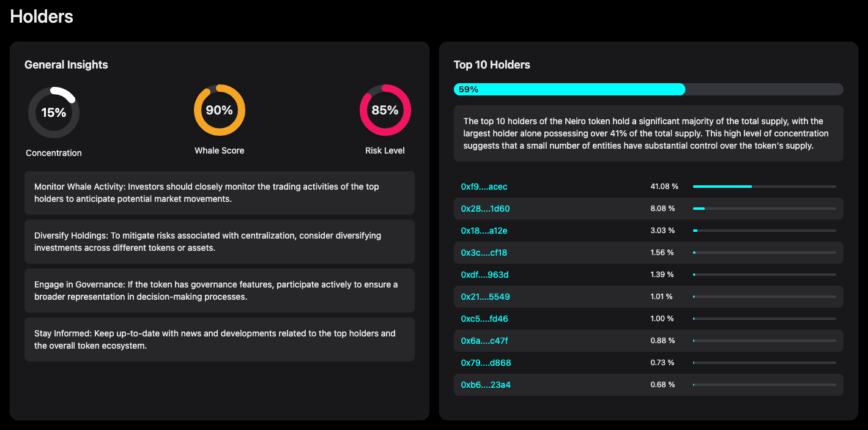The height and width of the screenshot is (430, 868).
Task: Select the Whale Score gauge at 90%
Action: coord(219,111)
